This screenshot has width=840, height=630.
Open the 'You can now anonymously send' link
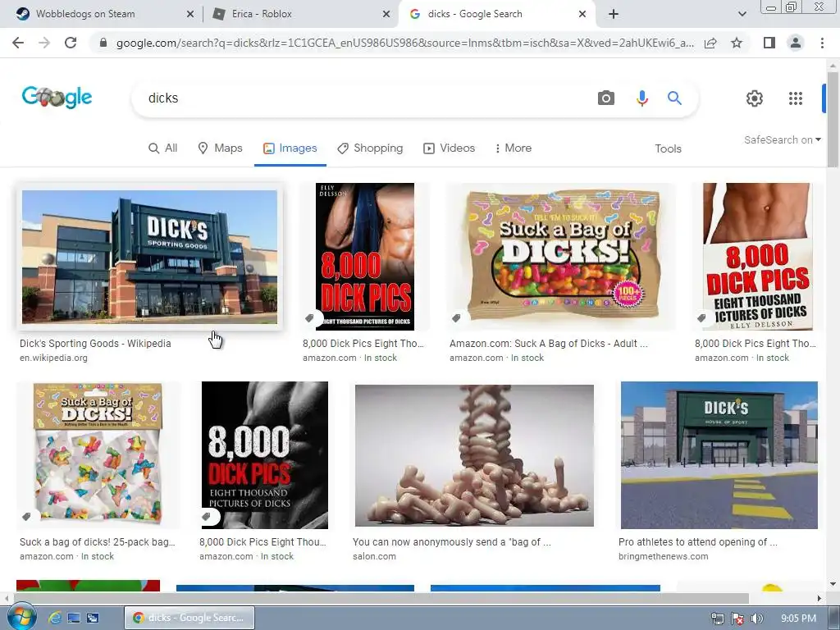[452, 542]
